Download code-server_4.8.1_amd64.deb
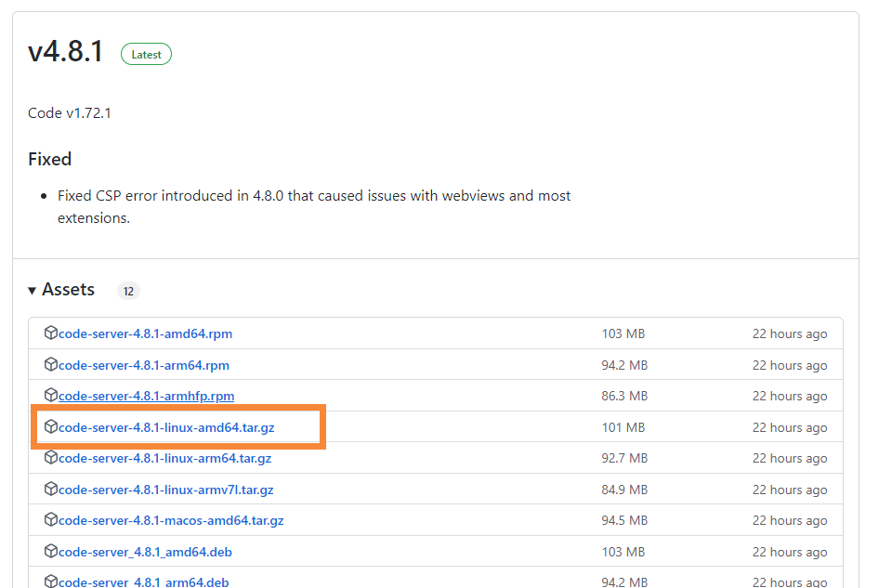The image size is (879, 588). coord(145,552)
